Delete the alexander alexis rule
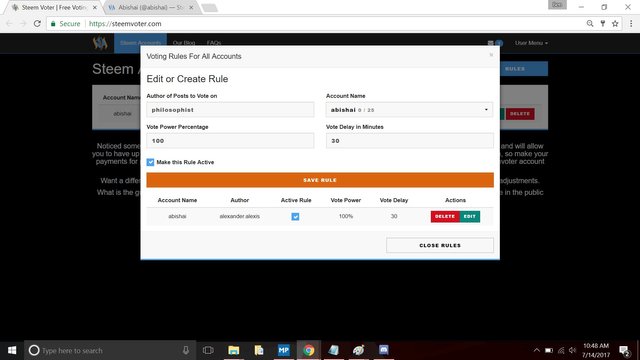This screenshot has height=360, width=640. (445, 216)
